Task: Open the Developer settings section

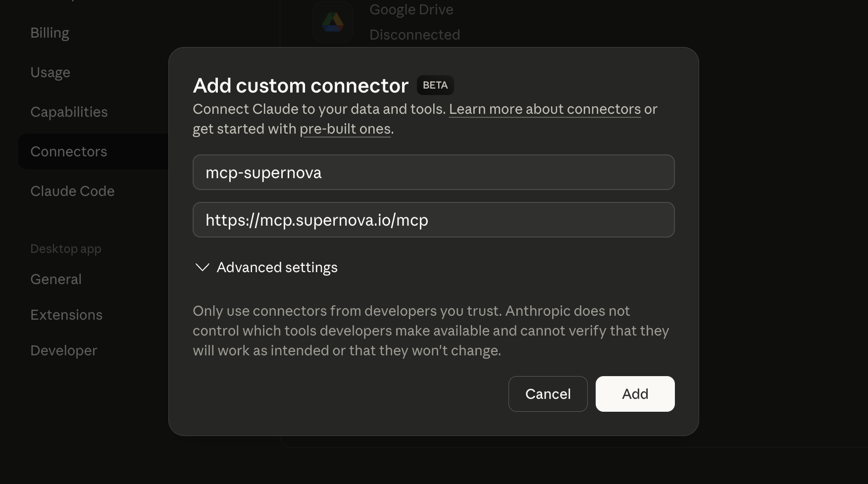Action: tap(63, 350)
